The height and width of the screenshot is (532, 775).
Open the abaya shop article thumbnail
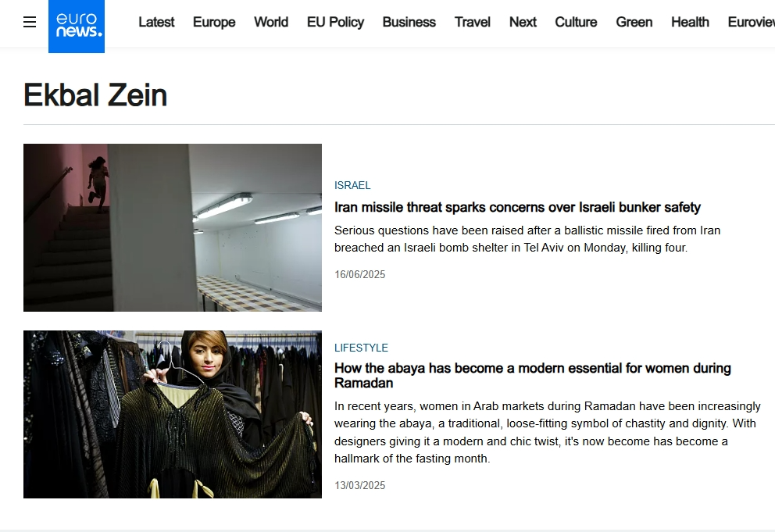173,414
